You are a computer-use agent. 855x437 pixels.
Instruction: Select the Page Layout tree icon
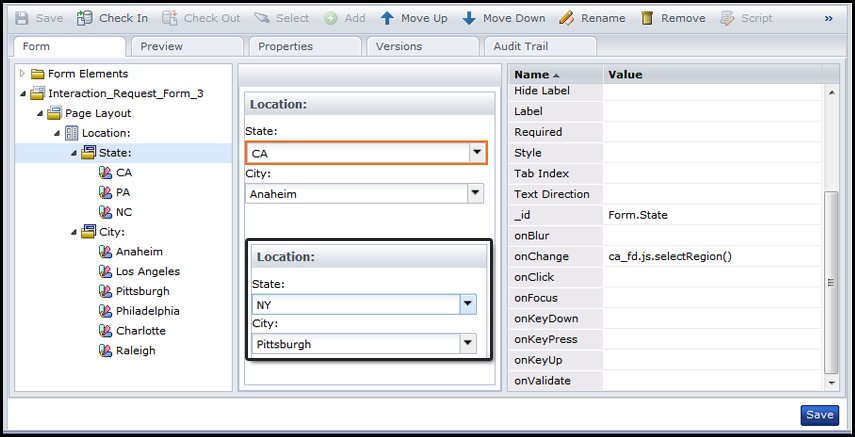55,113
